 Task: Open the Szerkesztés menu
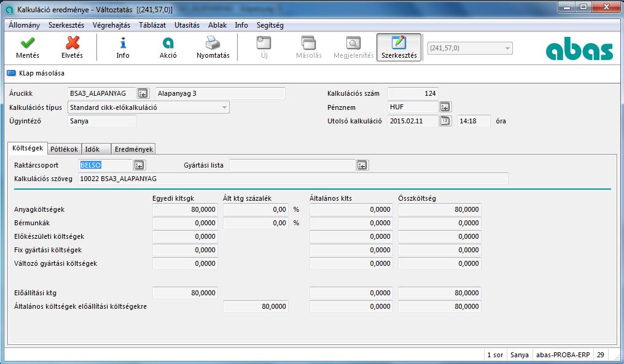[66, 25]
